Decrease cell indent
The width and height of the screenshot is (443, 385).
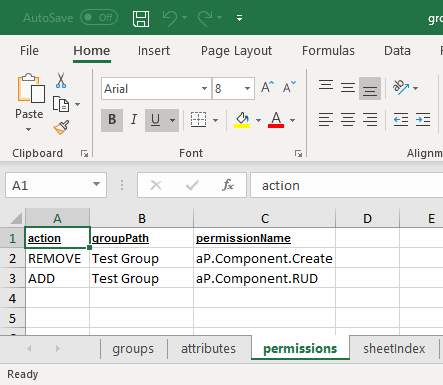pyautogui.click(x=401, y=120)
